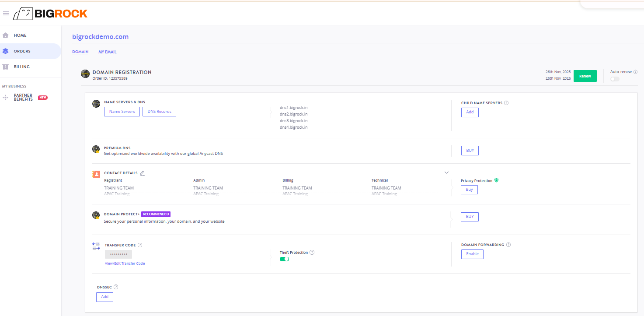Select dns1.bigrock.in name server text
This screenshot has width=644, height=316.
click(x=294, y=108)
